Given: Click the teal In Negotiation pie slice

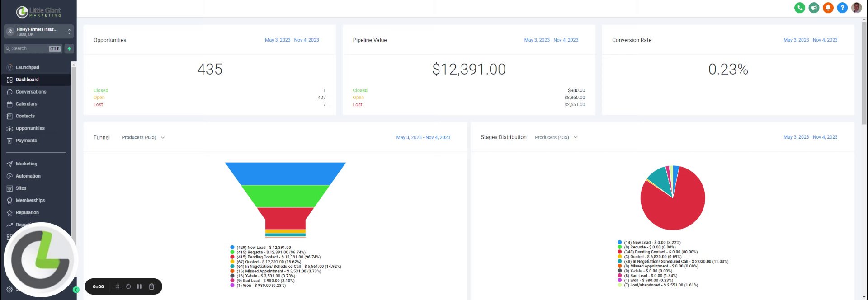Looking at the screenshot, I should pos(661,179).
